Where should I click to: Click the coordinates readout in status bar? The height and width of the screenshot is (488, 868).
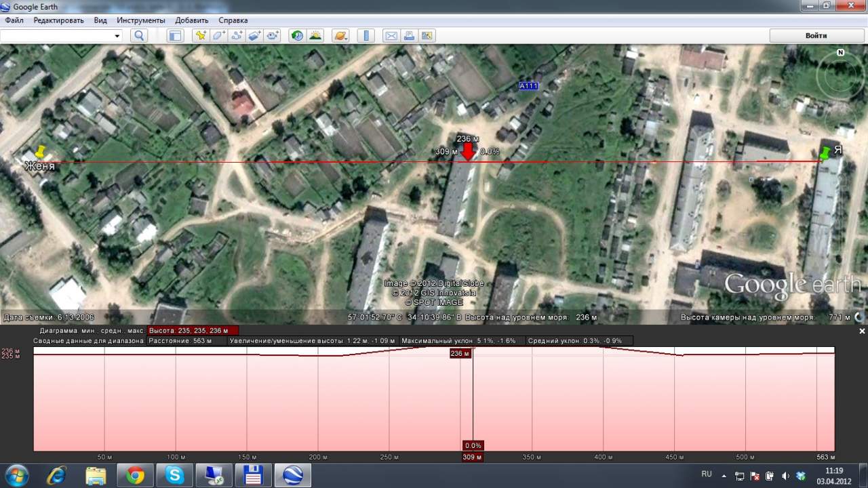pos(405,317)
